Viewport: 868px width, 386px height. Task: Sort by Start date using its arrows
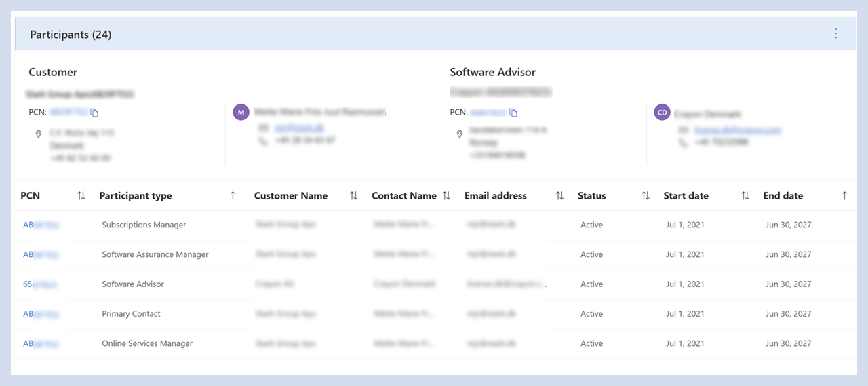(745, 196)
